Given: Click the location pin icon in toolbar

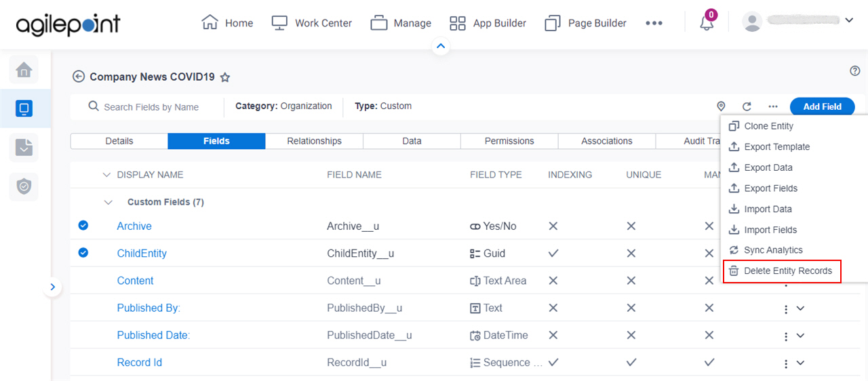Looking at the screenshot, I should coord(721,106).
